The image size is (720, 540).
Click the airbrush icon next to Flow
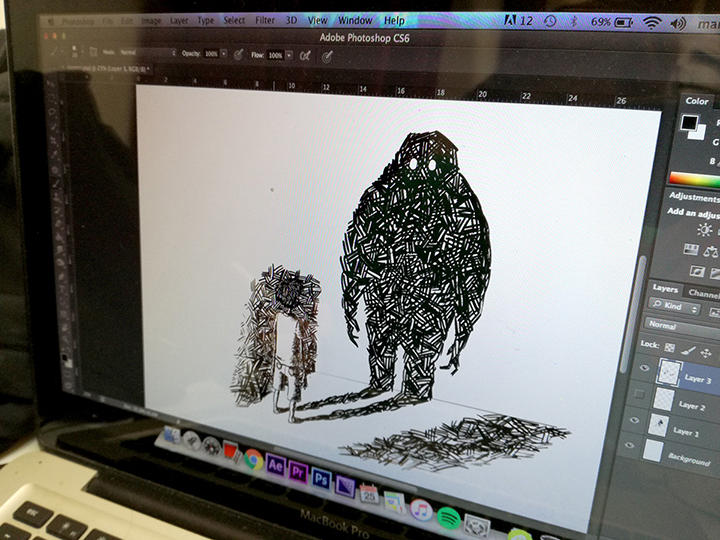[304, 56]
